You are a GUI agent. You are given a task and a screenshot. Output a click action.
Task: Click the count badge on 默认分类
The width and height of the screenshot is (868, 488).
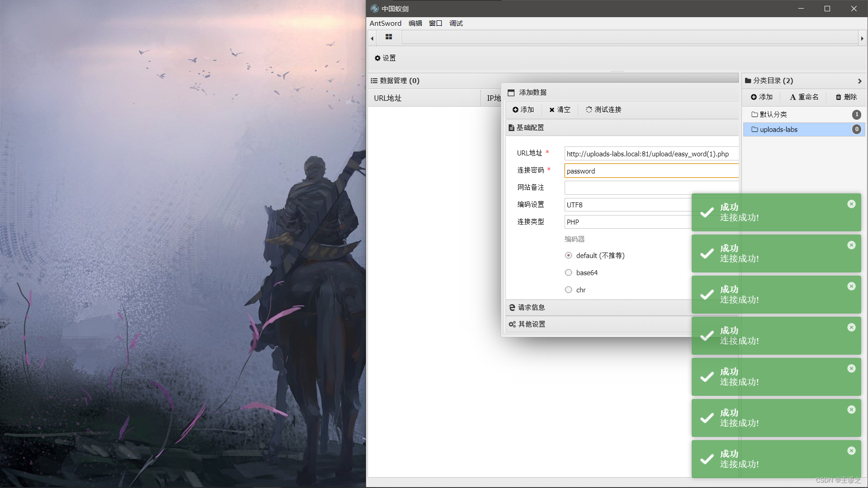point(856,114)
